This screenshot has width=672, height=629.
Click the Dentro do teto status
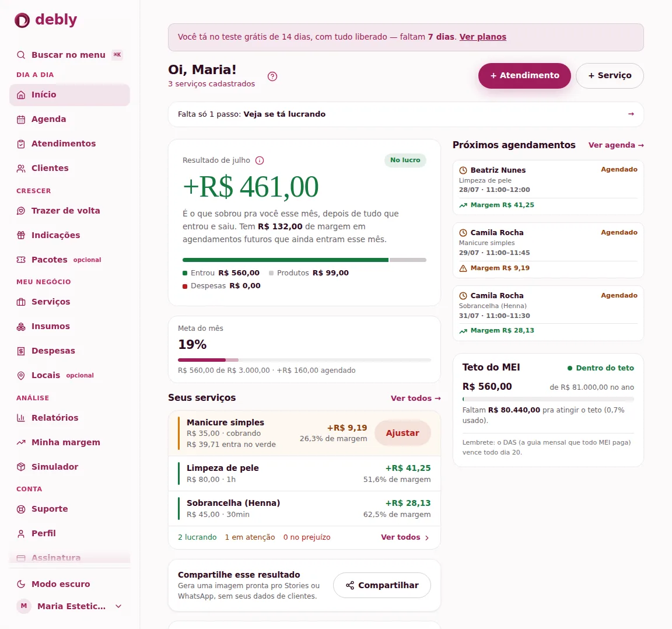click(x=600, y=368)
